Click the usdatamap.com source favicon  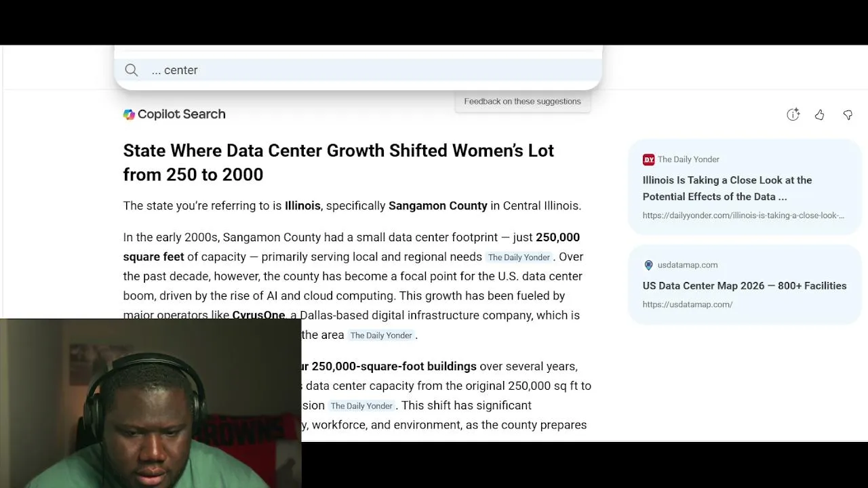[x=648, y=265]
